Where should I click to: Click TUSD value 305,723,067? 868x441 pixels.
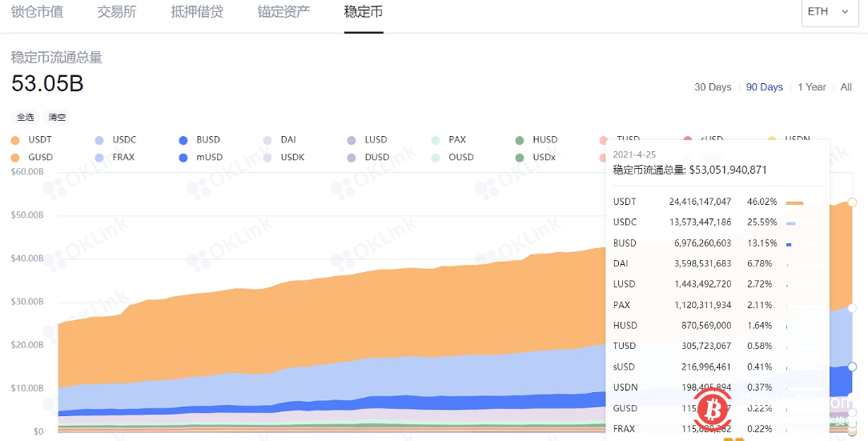point(705,346)
